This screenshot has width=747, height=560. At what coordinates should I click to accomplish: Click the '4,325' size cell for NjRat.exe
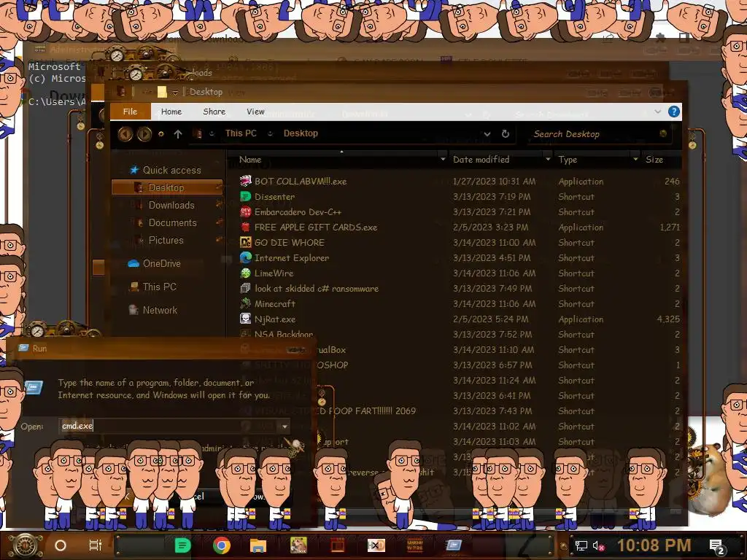(668, 319)
